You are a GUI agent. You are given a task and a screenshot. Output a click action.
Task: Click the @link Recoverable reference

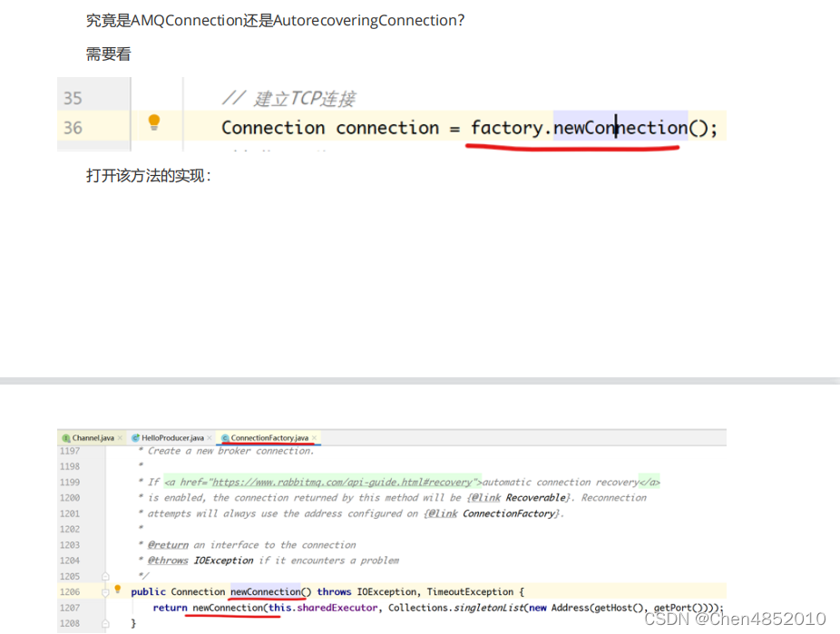coord(517,498)
